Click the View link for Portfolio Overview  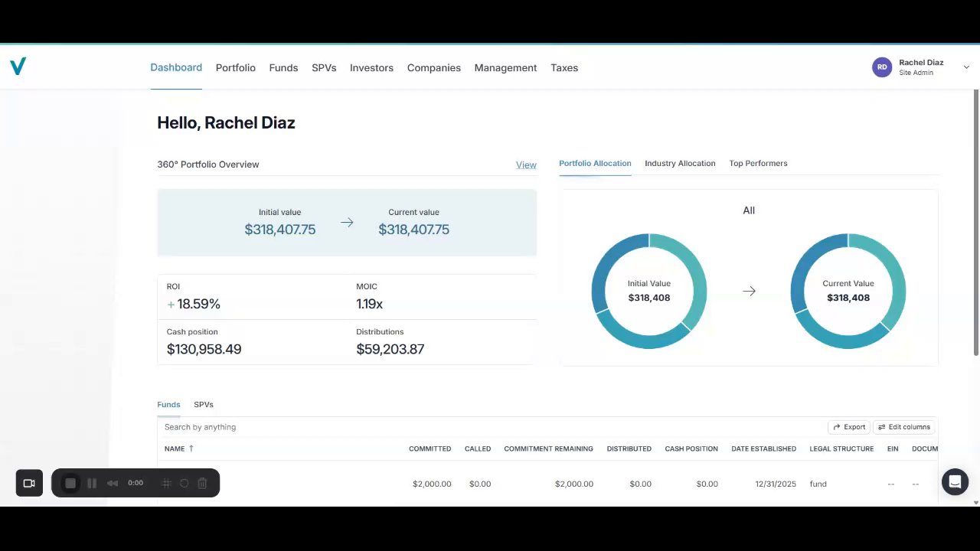(526, 165)
